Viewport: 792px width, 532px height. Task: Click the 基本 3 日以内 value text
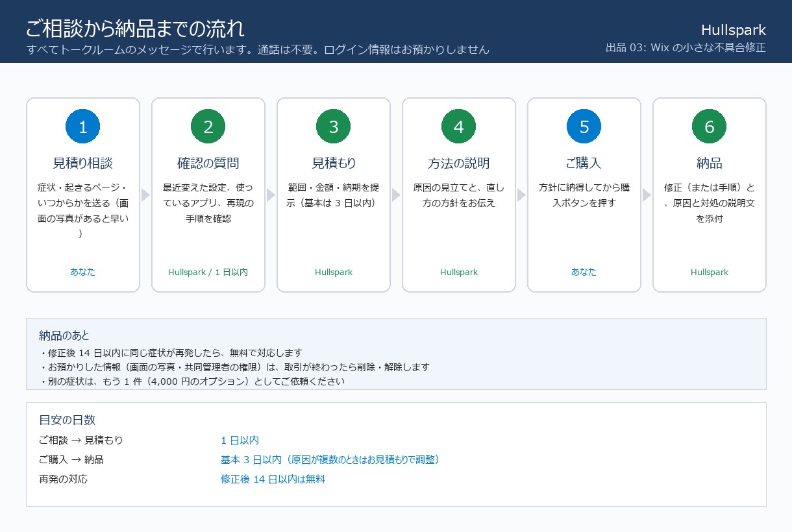(x=332, y=460)
